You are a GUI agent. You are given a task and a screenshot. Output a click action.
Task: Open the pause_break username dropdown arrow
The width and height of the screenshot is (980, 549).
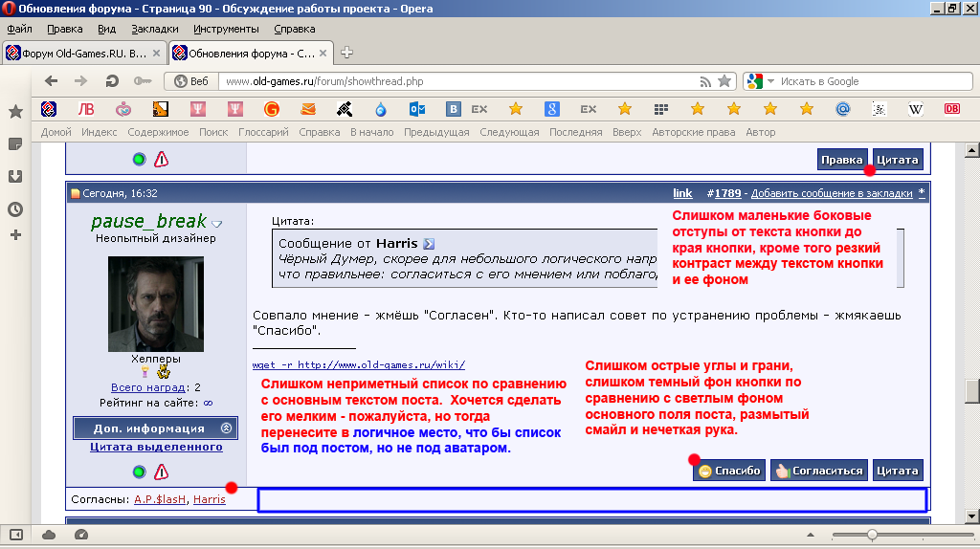[x=217, y=224]
